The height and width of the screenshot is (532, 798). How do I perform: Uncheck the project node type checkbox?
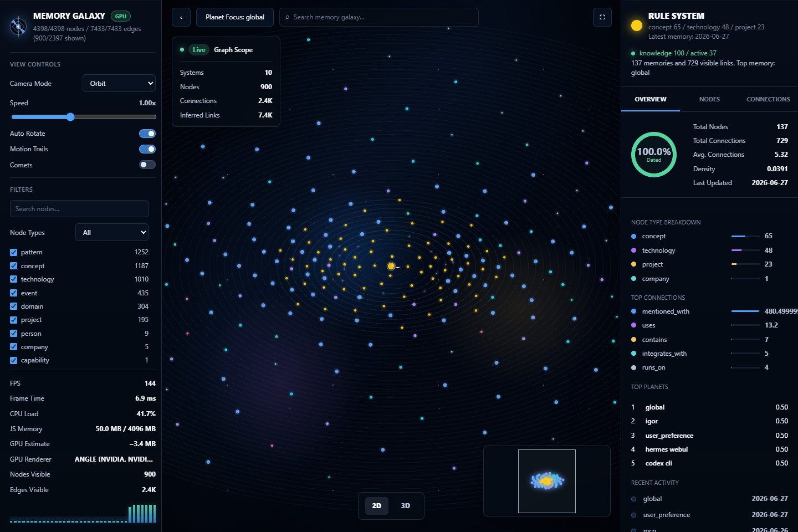tap(14, 320)
